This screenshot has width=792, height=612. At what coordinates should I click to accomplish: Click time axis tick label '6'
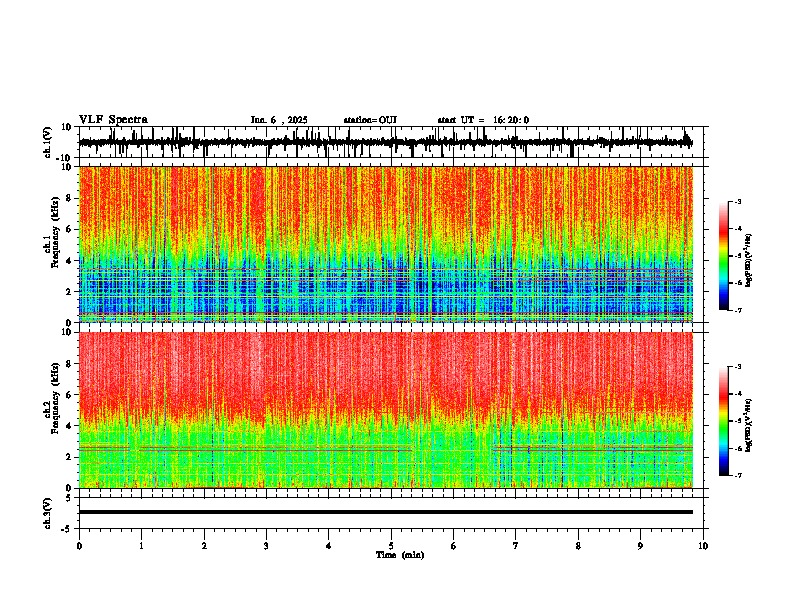tap(454, 546)
